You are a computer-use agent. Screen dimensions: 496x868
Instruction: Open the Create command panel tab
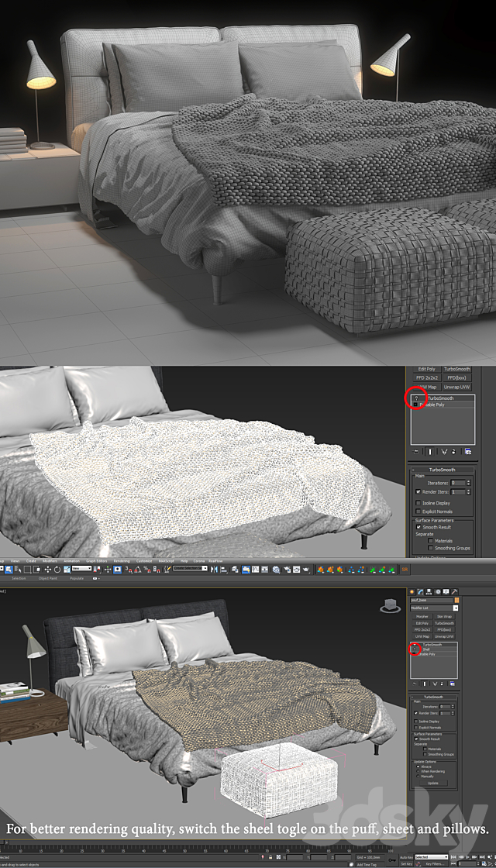(x=412, y=592)
